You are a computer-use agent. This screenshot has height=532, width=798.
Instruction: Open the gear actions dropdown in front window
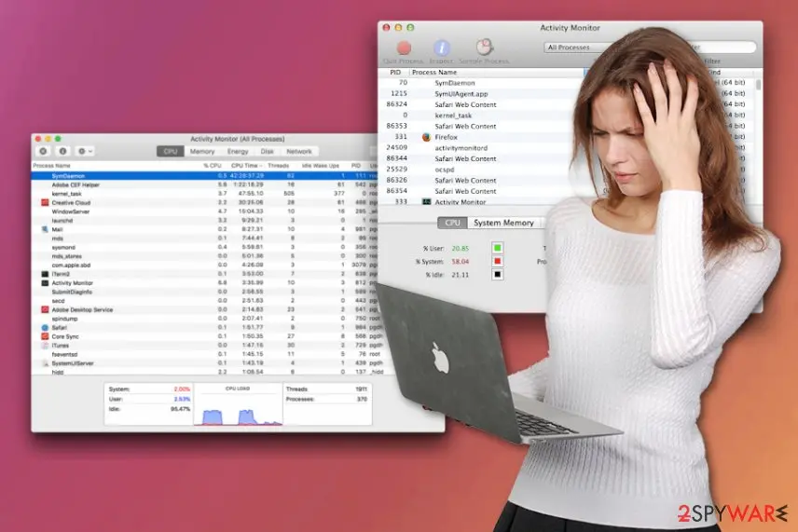[x=85, y=151]
